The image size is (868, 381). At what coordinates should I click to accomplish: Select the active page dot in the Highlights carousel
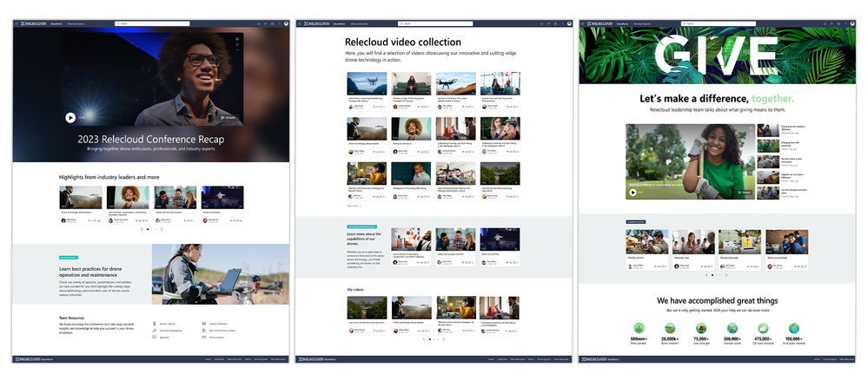(148, 229)
